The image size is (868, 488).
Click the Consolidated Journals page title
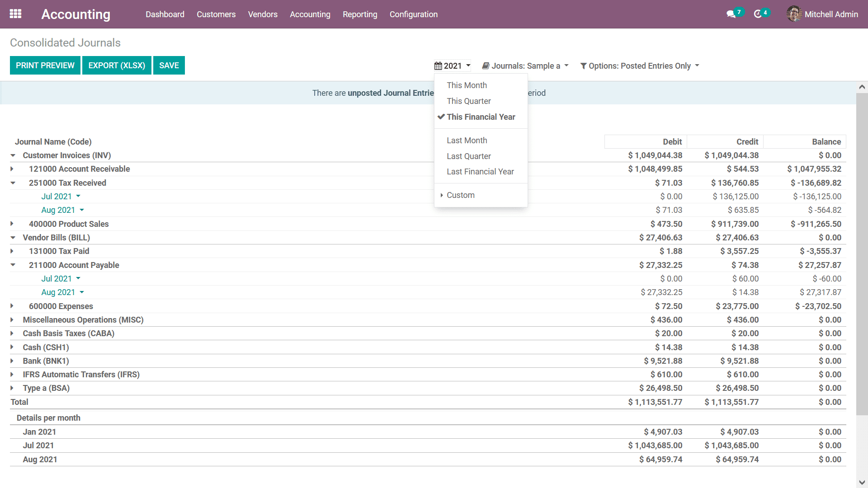point(65,43)
